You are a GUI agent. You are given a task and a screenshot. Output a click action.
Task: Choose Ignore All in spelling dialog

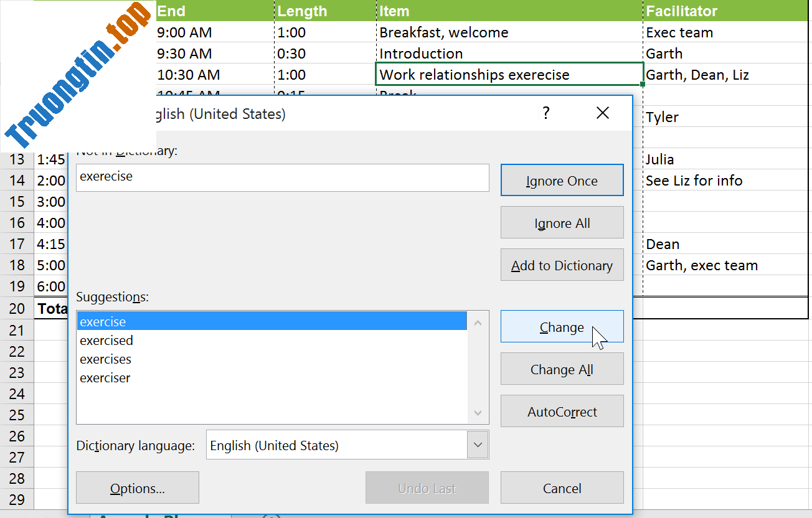click(x=562, y=223)
